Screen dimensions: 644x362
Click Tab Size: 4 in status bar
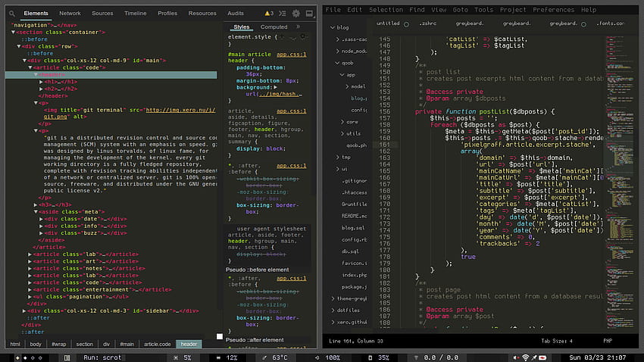[x=557, y=341]
